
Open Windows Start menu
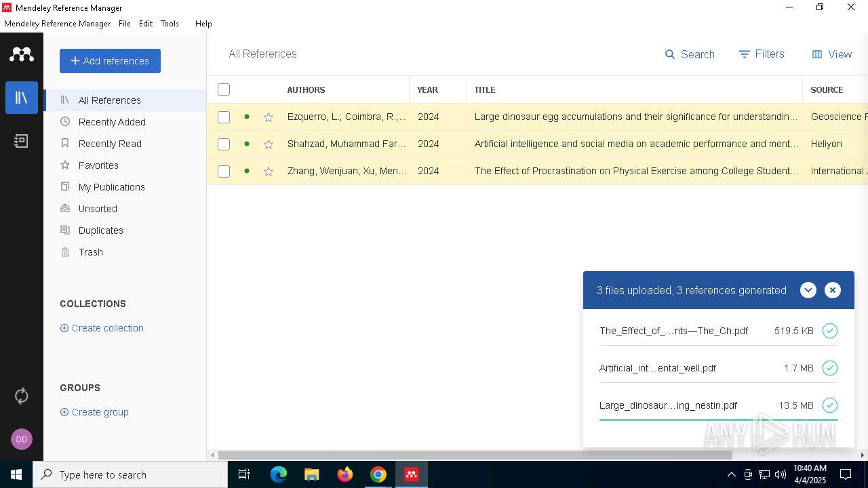pyautogui.click(x=16, y=474)
